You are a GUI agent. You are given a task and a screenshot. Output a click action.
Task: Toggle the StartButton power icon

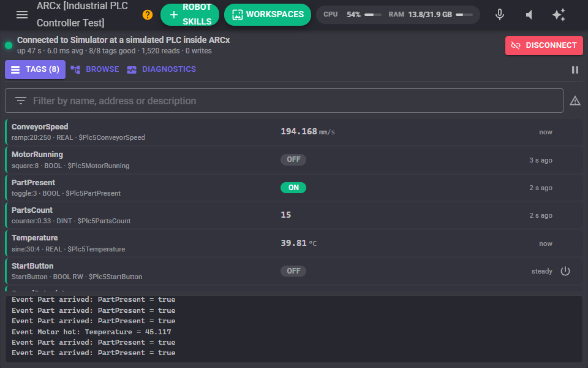pos(565,271)
